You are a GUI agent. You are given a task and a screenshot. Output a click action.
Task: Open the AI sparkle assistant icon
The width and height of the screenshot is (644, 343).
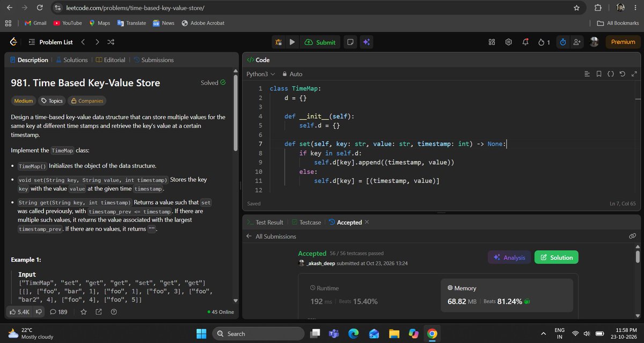pyautogui.click(x=367, y=42)
